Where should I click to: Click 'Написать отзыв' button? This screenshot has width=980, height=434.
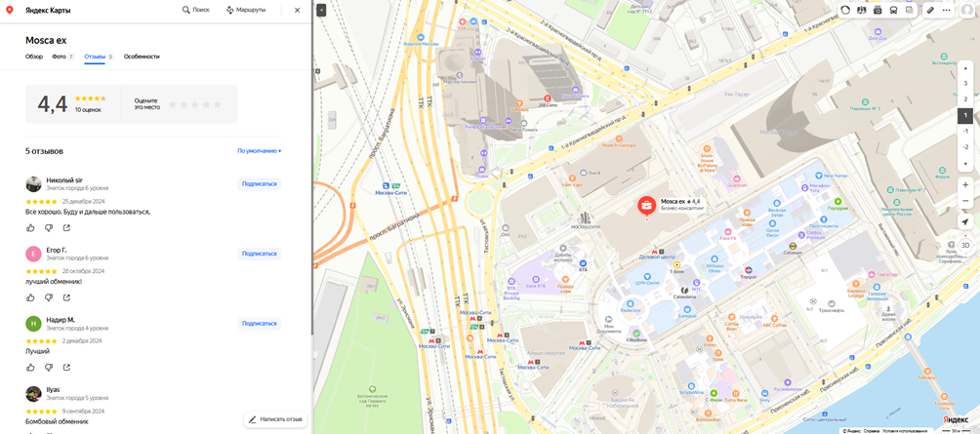coord(275,419)
